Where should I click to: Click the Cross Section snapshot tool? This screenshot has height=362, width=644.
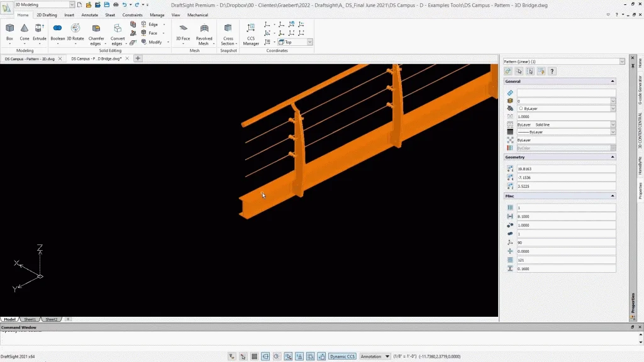[228, 33]
